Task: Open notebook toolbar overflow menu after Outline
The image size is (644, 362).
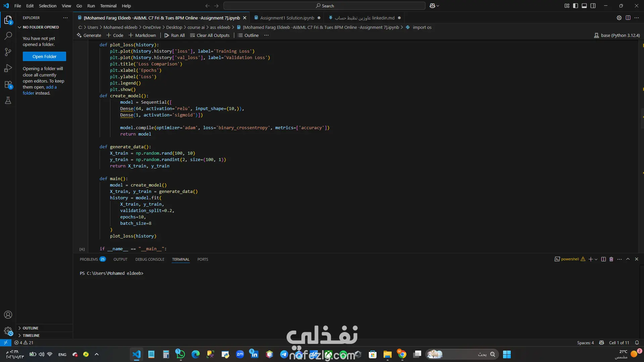Action: (266, 35)
